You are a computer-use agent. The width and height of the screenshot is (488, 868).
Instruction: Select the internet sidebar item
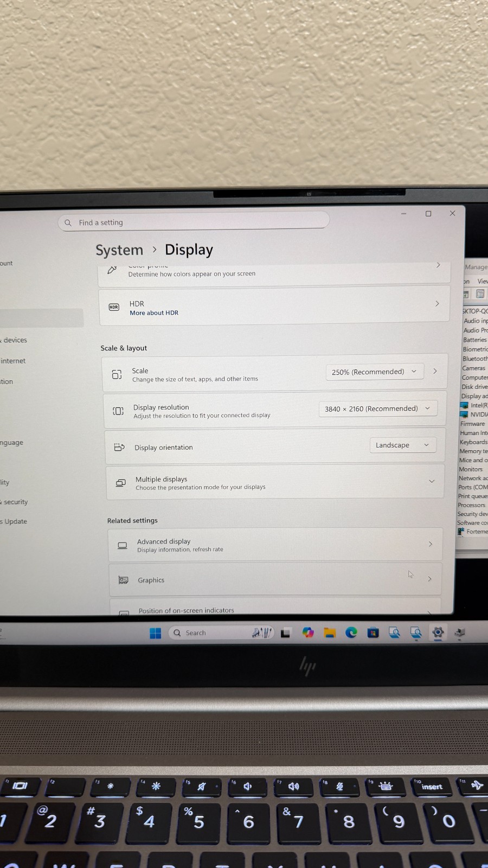pyautogui.click(x=13, y=361)
